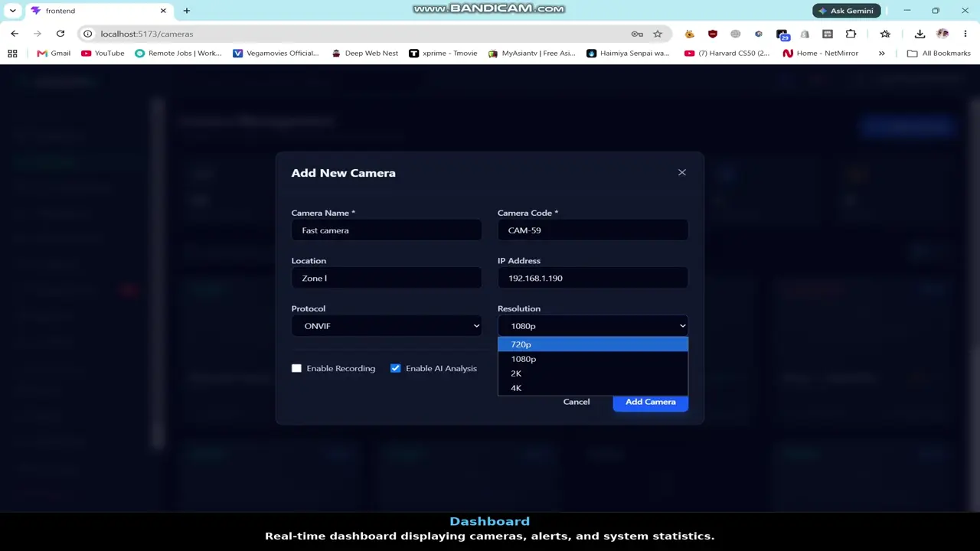Image resolution: width=980 pixels, height=551 pixels.
Task: Close the frontend tab
Action: tap(163, 11)
